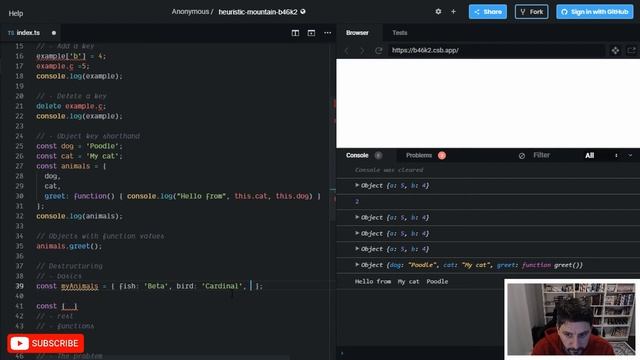Fork this sandbox

(x=531, y=12)
